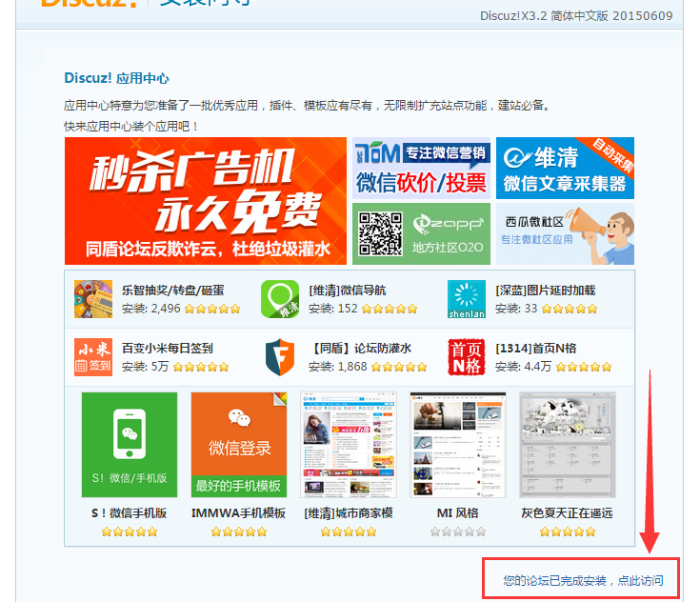Click the 【同盾】论坛防灌水 title link

coord(362,349)
